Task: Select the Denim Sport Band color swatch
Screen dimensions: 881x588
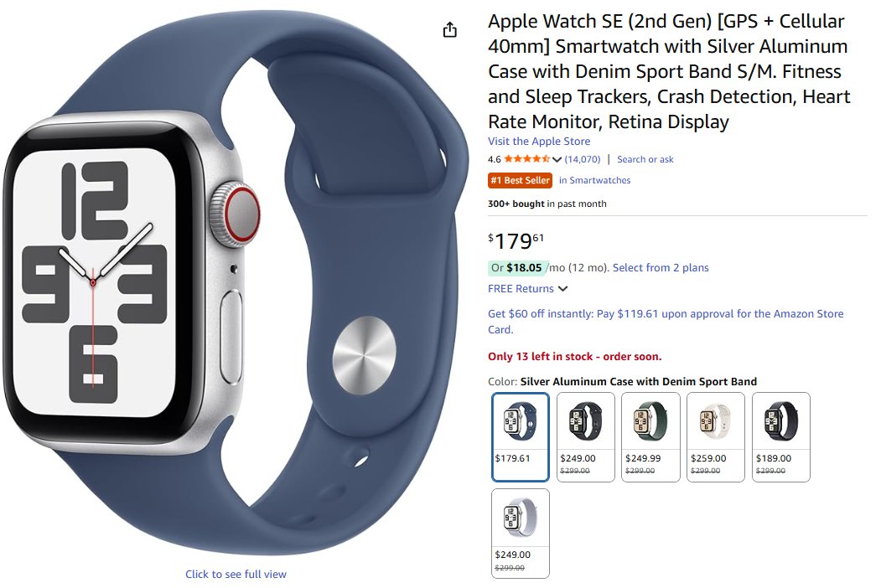Action: (x=521, y=437)
